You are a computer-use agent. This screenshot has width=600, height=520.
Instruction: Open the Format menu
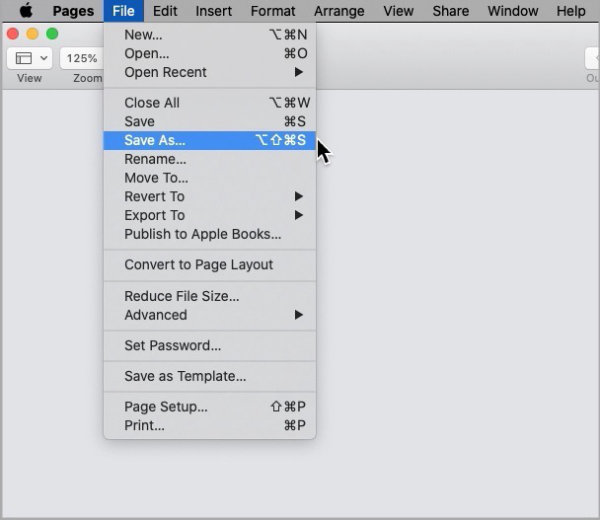[x=273, y=11]
